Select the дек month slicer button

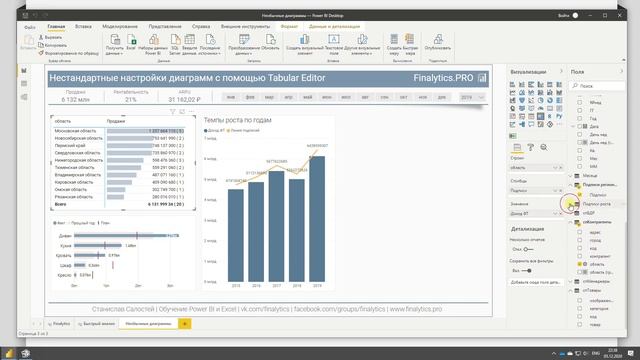coord(442,98)
